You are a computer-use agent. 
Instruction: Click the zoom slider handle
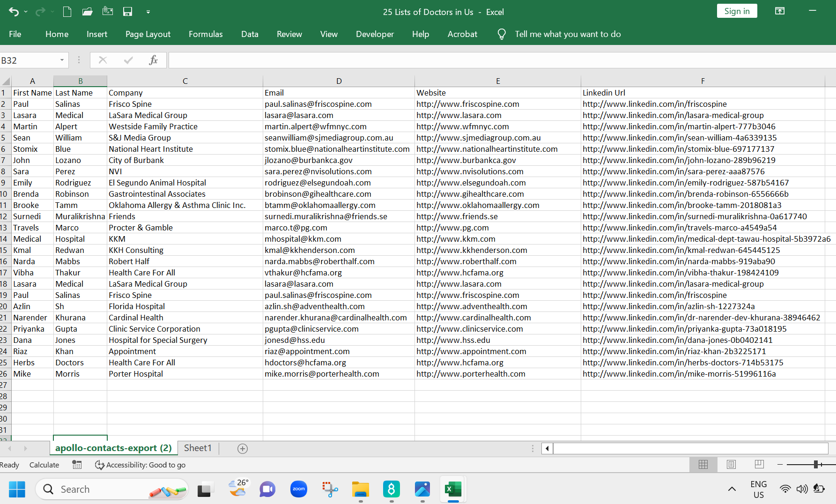[x=816, y=464]
